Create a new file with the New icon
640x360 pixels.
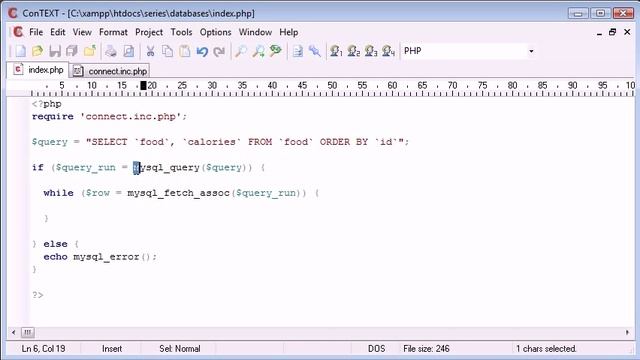click(20, 51)
